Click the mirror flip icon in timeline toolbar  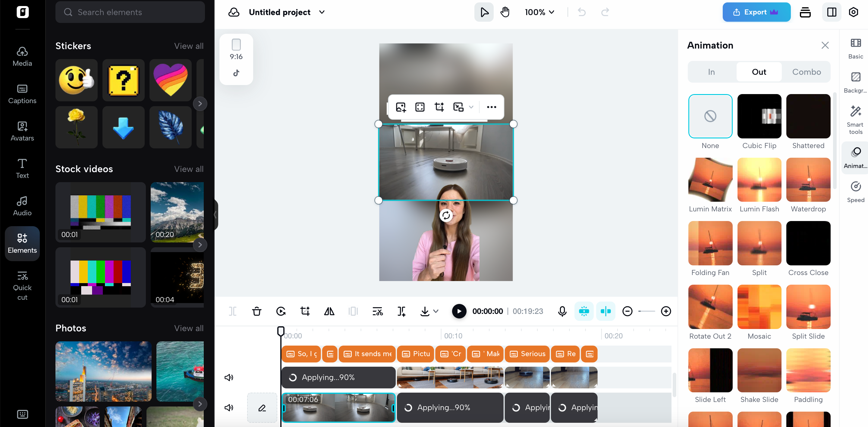(329, 311)
